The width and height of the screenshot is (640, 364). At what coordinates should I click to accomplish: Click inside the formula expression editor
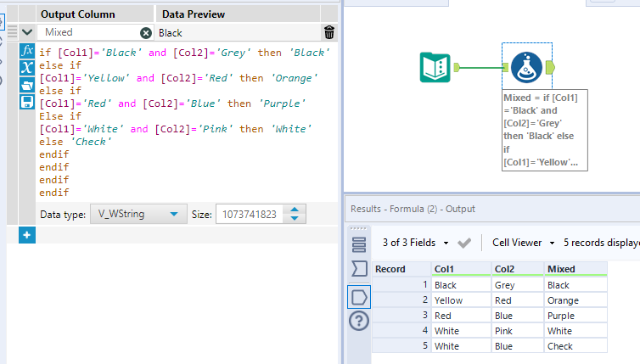(186, 122)
